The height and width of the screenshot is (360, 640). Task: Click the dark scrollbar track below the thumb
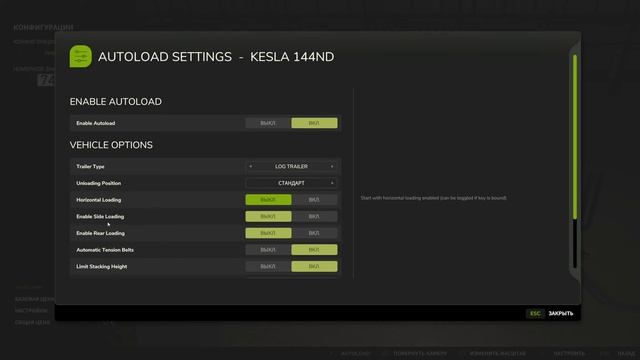[575, 244]
